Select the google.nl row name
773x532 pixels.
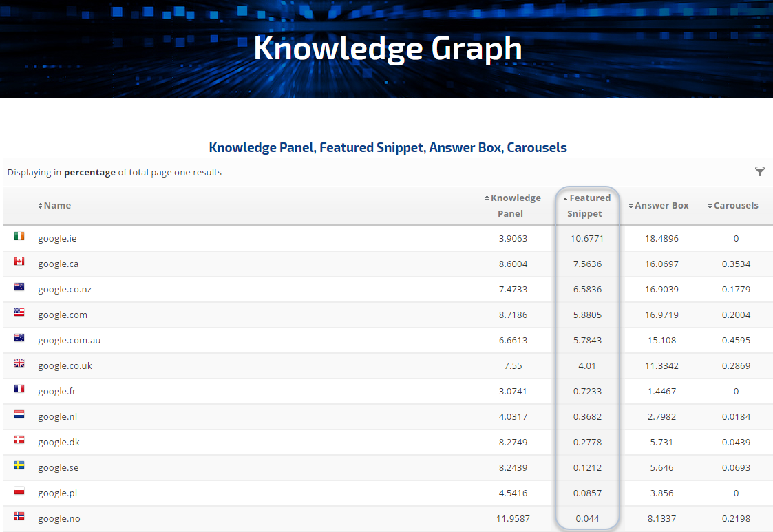pos(57,416)
